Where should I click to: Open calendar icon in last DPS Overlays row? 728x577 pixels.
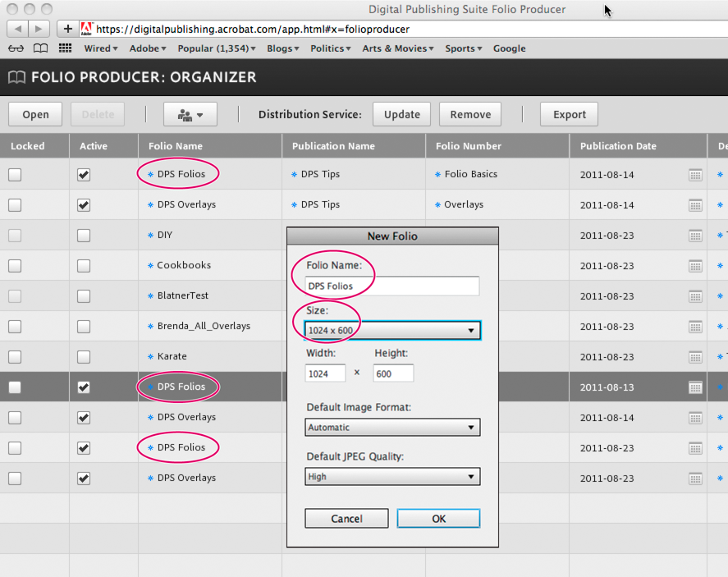click(695, 479)
